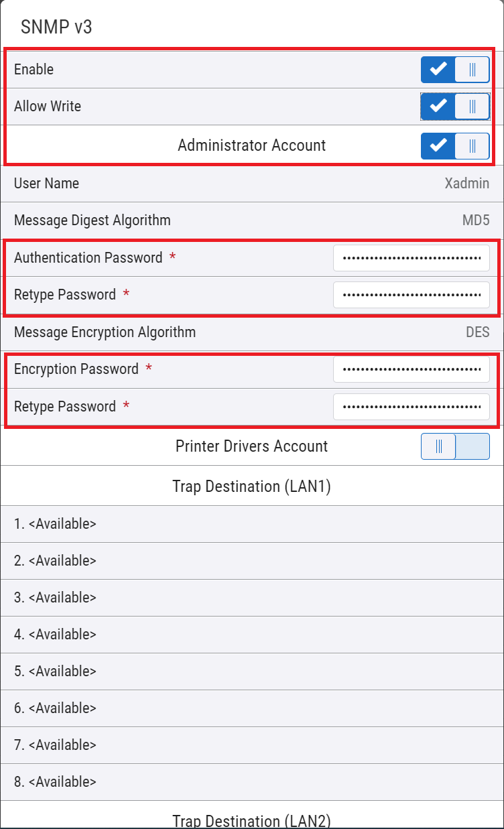The image size is (504, 829).
Task: Select trap destination 8 Available entry
Action: click(251, 782)
